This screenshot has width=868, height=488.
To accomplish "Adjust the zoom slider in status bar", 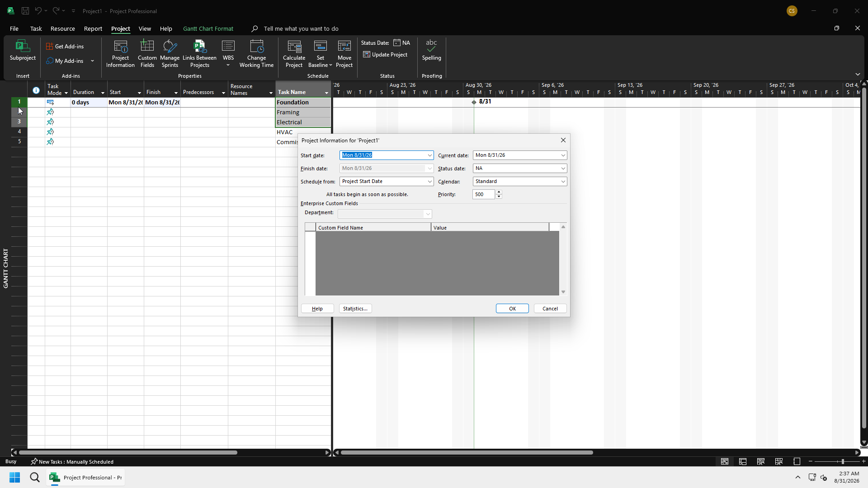I will pyautogui.click(x=843, y=461).
